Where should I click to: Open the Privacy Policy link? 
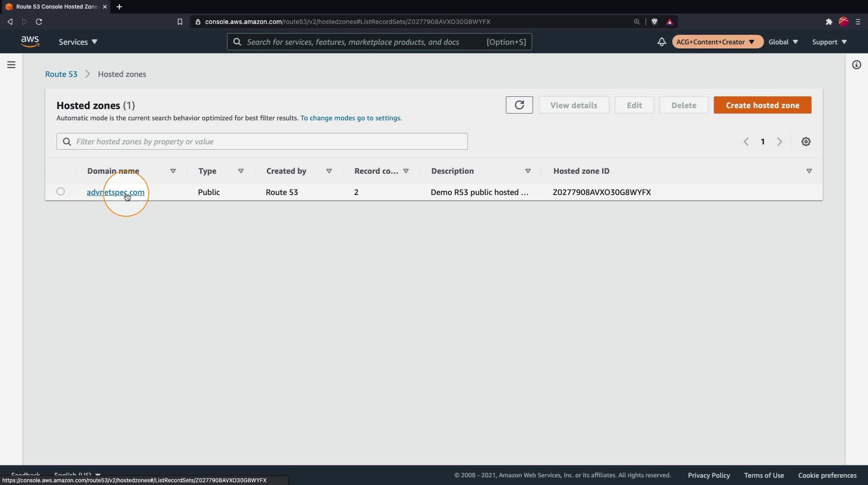pos(709,475)
